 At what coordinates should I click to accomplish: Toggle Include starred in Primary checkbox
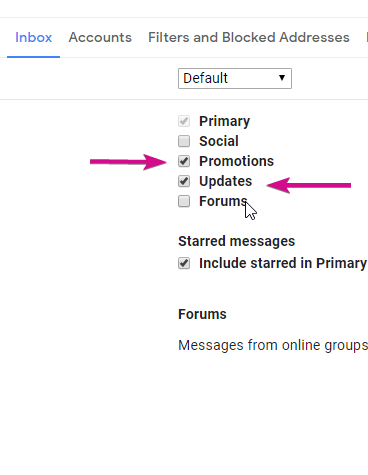coord(184,263)
